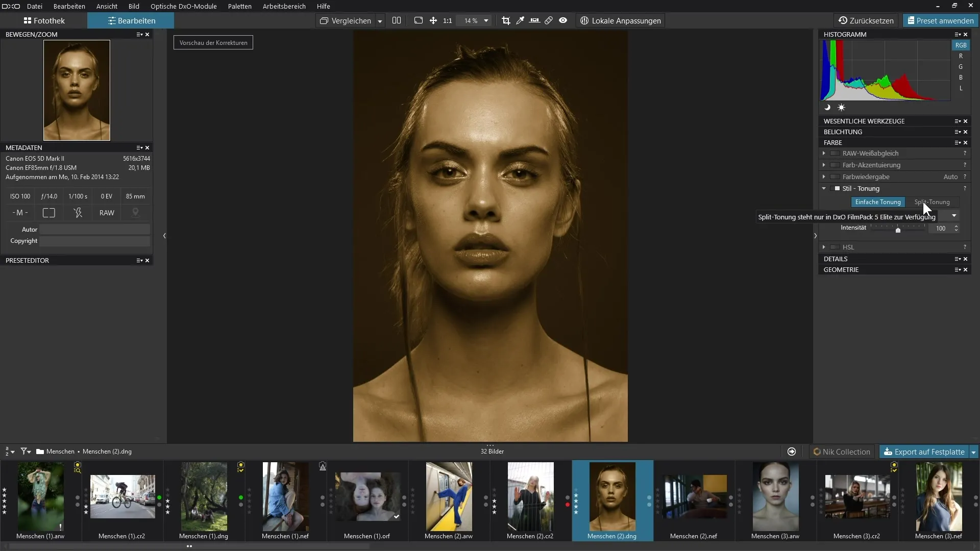Click the export arrow circle icon
The height and width of the screenshot is (551, 980).
792,452
